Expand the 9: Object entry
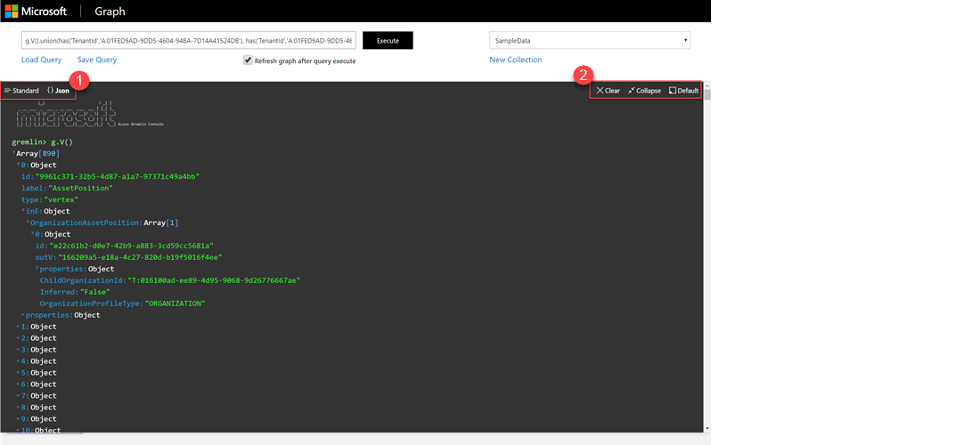This screenshot has width=980, height=445. point(18,419)
